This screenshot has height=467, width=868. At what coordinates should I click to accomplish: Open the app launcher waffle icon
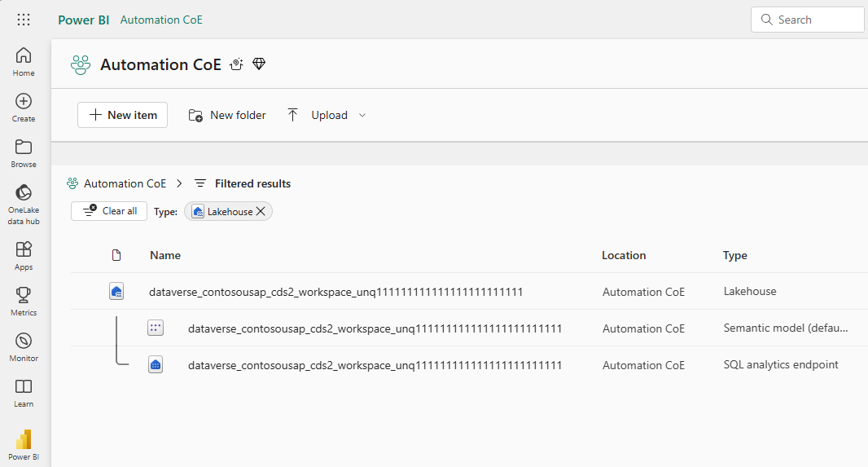point(24,20)
